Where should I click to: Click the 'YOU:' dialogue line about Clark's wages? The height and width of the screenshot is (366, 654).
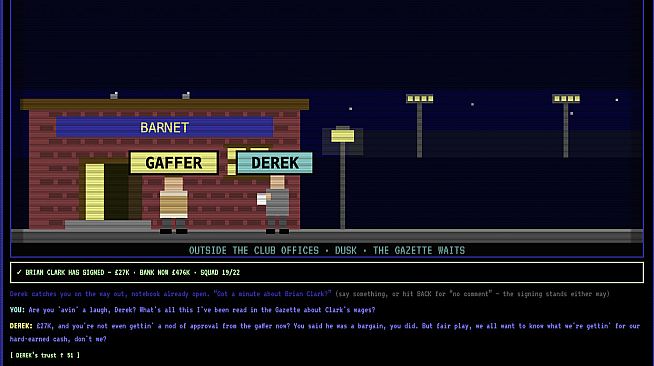pos(192,310)
